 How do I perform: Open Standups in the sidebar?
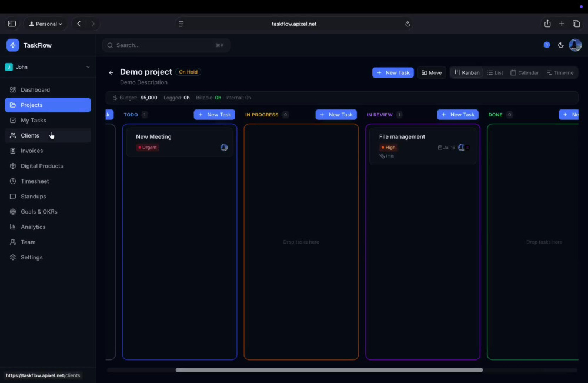tap(48, 196)
